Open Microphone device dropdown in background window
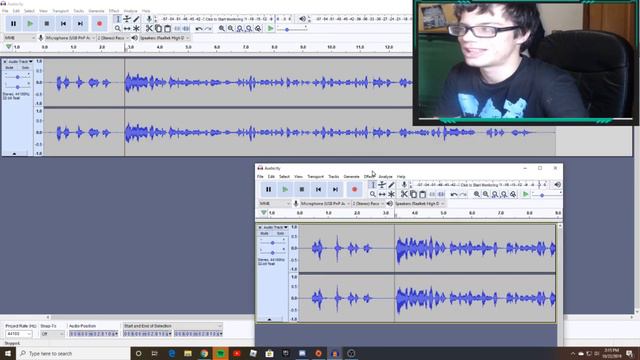 tap(70, 38)
